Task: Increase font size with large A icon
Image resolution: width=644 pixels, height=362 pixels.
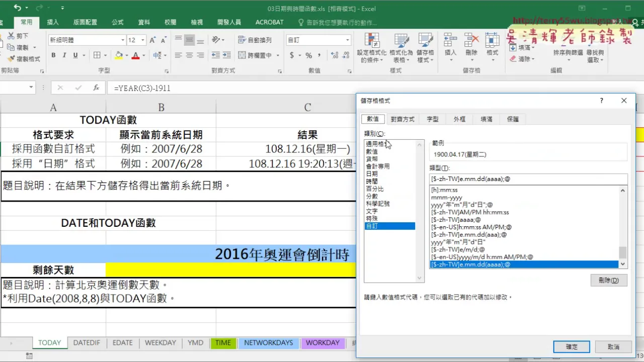Action: pyautogui.click(x=153, y=40)
